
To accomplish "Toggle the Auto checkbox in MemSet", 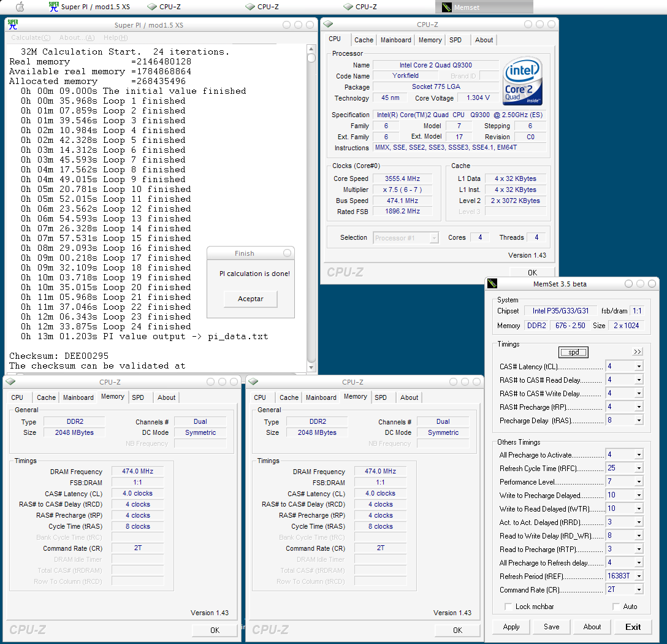I will [x=616, y=606].
